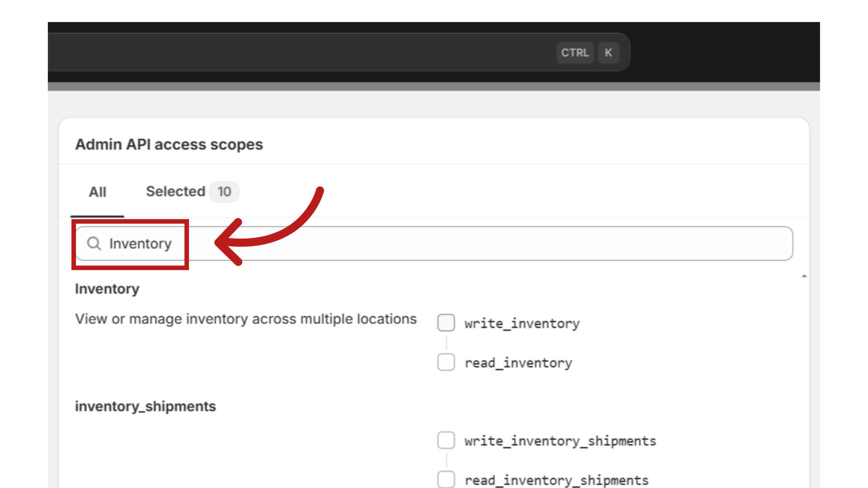Switch to the Selected tab
The width and height of the screenshot is (868, 488).
192,192
